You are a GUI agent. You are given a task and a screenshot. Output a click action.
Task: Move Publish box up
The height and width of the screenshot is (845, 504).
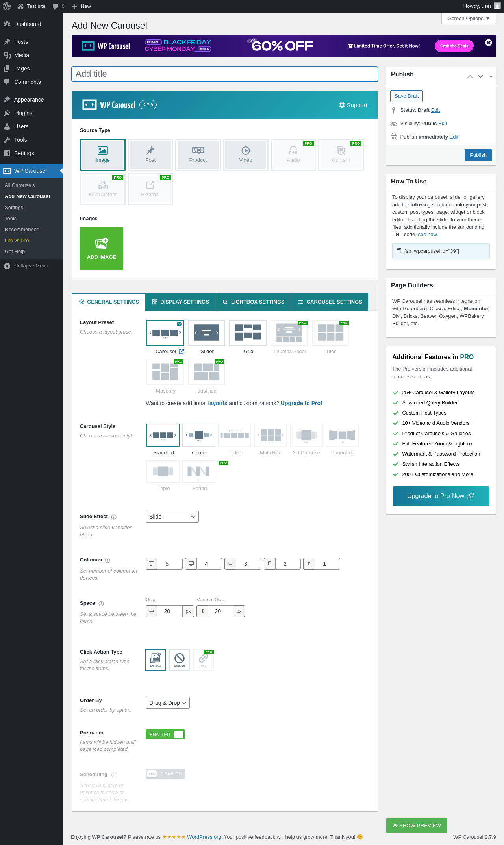point(470,76)
